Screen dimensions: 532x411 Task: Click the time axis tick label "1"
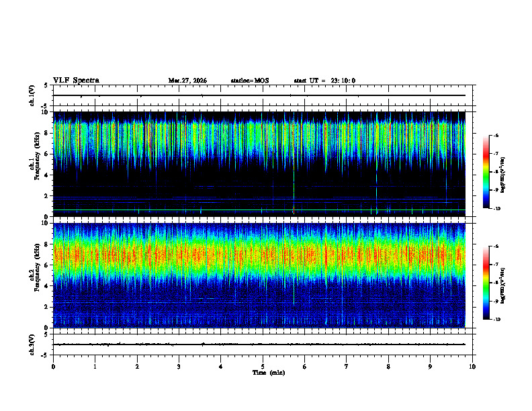tap(95, 367)
